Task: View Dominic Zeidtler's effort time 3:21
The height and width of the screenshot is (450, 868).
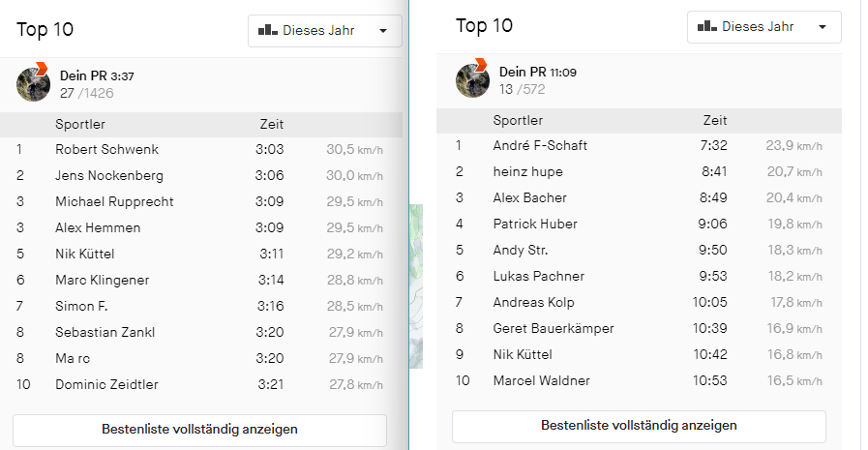Action: [x=270, y=385]
